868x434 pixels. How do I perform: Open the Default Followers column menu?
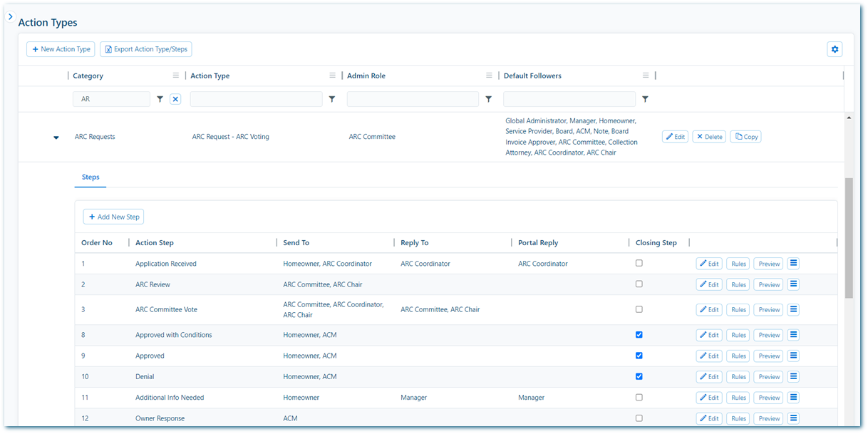point(646,76)
